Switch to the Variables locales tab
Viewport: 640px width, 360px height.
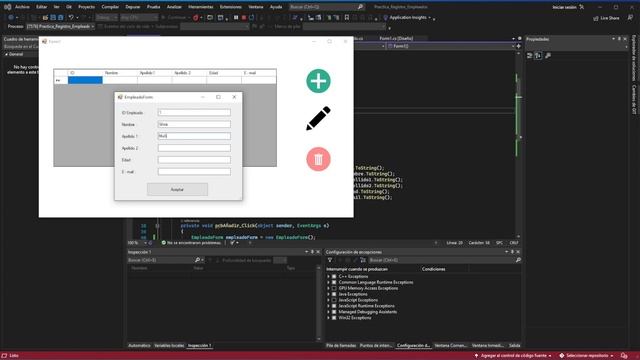pyautogui.click(x=169, y=345)
